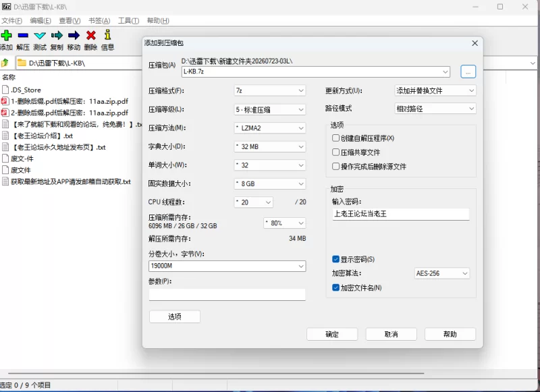
Task: Enable 操作完成后删除源文件 checkbox
Action: [335, 166]
